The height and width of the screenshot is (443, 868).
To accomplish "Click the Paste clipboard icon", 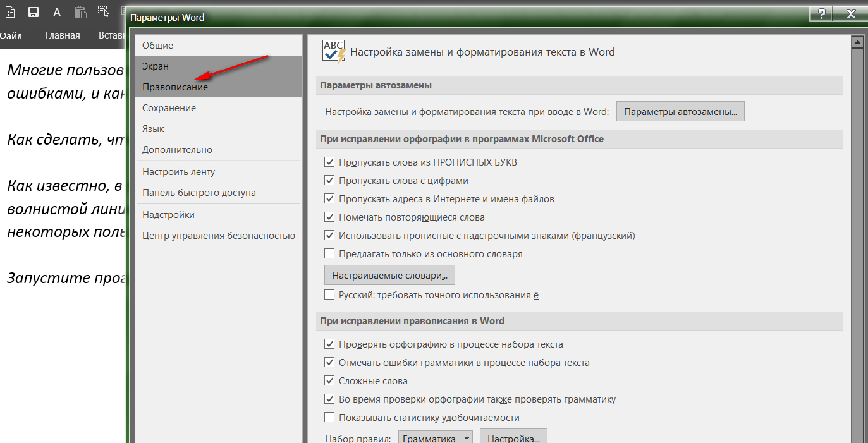I will coord(80,12).
